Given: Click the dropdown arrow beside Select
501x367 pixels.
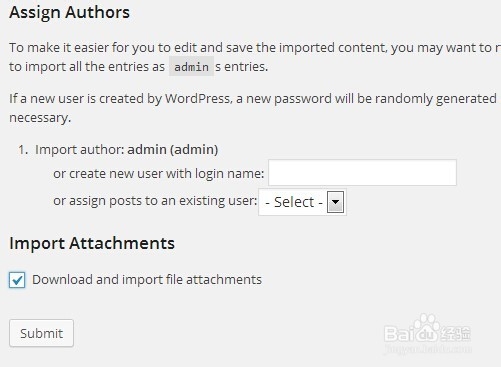Looking at the screenshot, I should 335,202.
